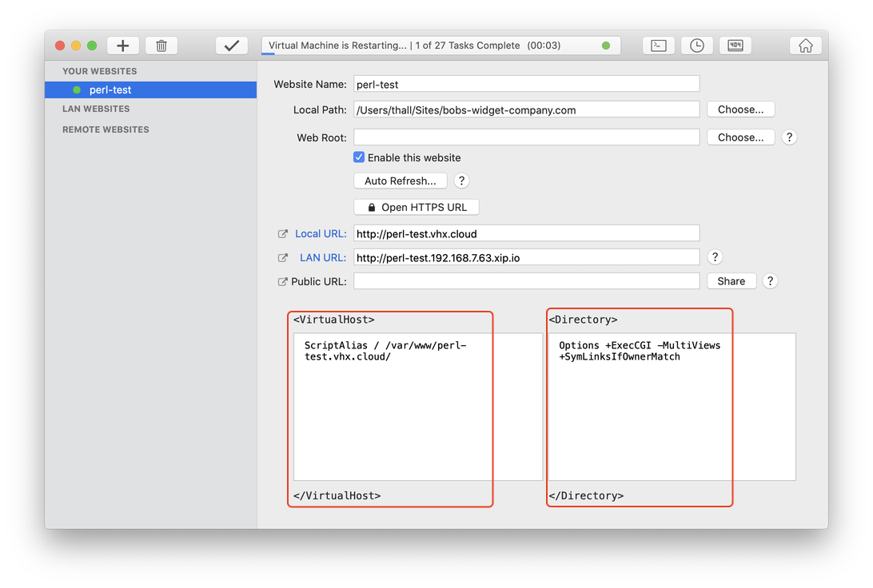873x588 pixels.
Task: Choose a folder for Local Path
Action: pyautogui.click(x=740, y=109)
